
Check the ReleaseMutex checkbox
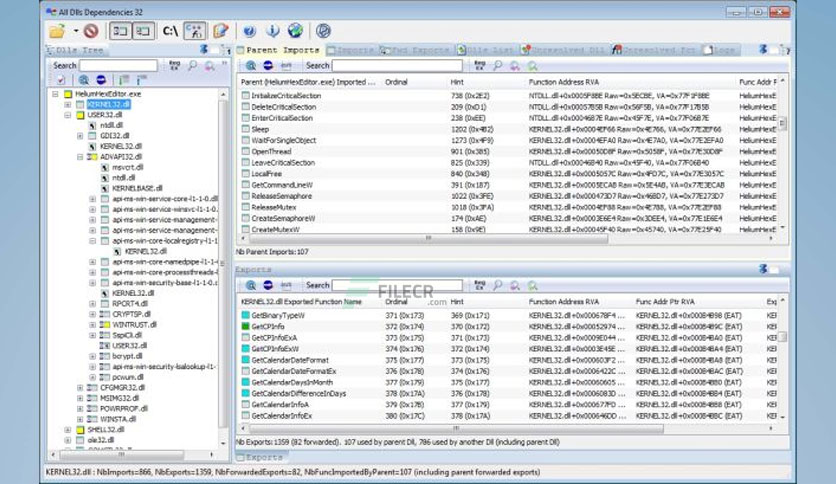coord(245,207)
